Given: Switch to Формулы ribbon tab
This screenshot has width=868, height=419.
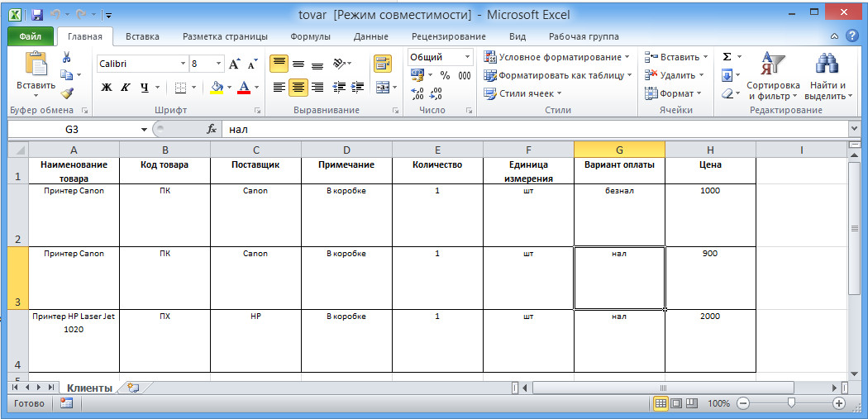Looking at the screenshot, I should [311, 36].
